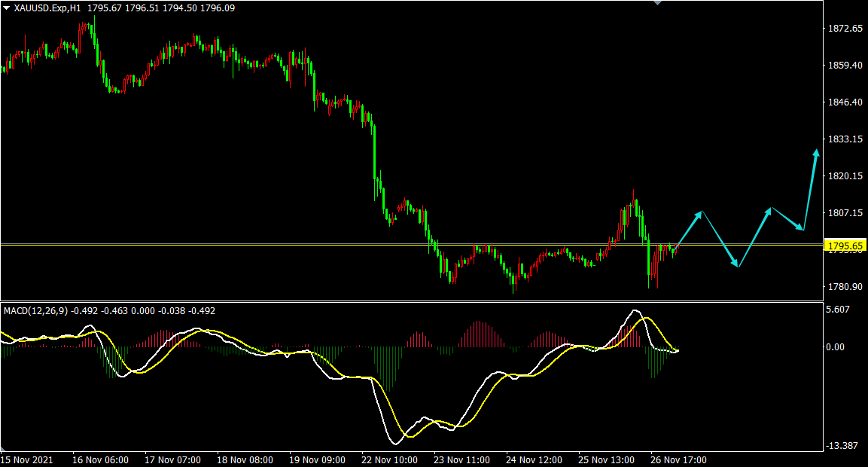Click the gray chart shift marker at top

pyautogui.click(x=659, y=3)
